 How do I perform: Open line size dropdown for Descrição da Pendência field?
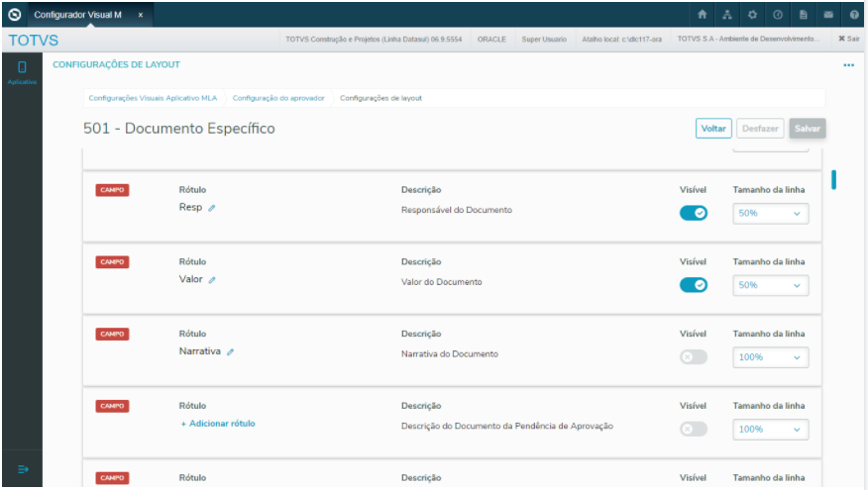click(x=771, y=430)
